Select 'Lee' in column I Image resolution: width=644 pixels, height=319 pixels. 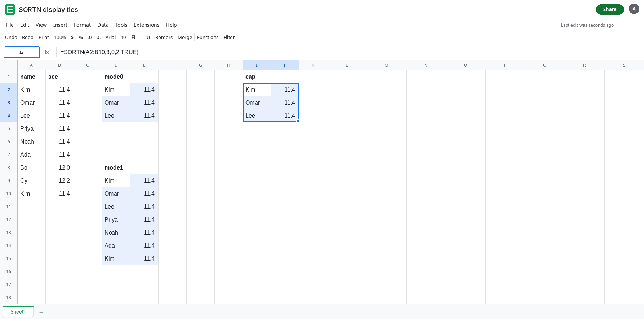click(x=257, y=116)
